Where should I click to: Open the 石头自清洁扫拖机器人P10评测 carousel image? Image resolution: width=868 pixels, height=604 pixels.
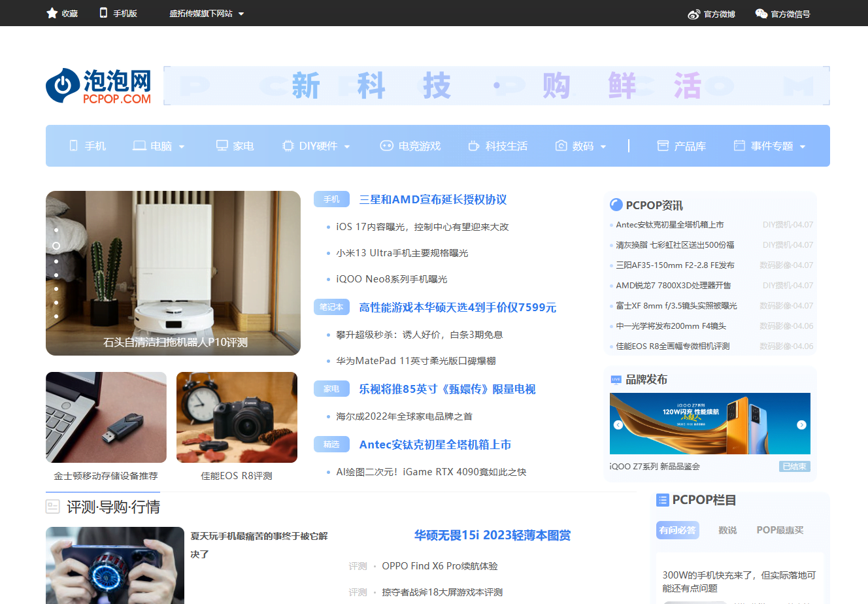point(173,273)
